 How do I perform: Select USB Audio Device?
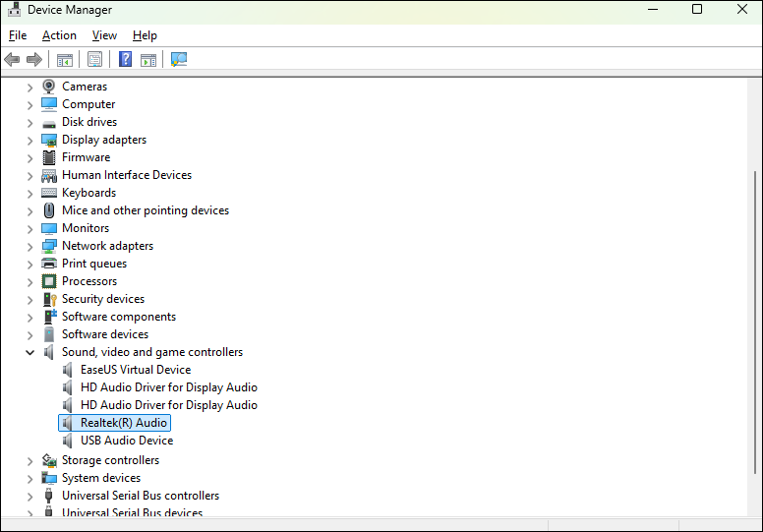(x=127, y=440)
